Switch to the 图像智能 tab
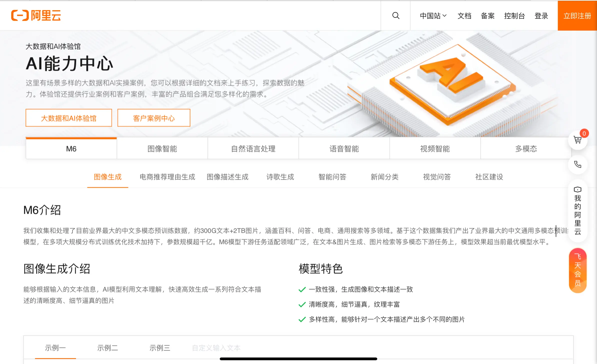The image size is (597, 364). (x=162, y=148)
